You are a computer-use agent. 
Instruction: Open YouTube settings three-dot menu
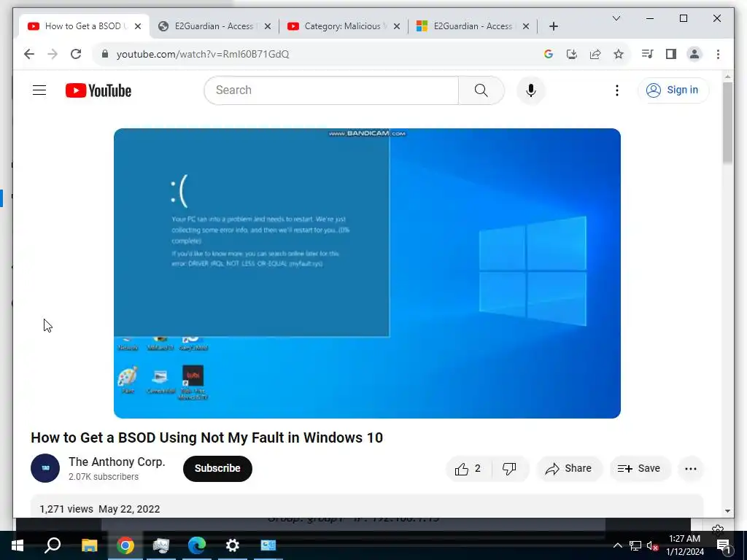point(617,90)
